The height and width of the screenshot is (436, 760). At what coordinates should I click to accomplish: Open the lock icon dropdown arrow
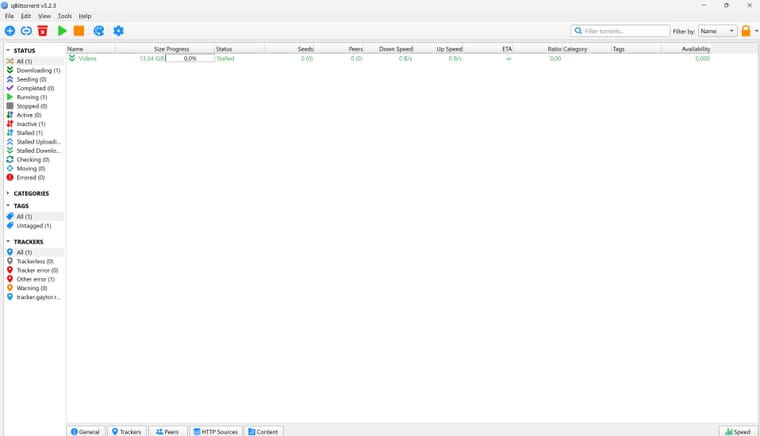[x=756, y=31]
